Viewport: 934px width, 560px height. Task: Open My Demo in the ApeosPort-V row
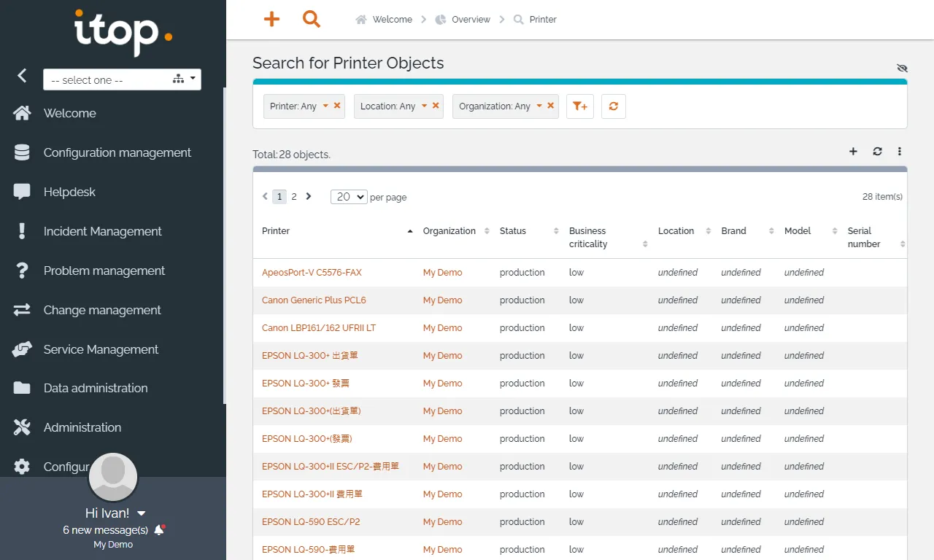coord(442,273)
